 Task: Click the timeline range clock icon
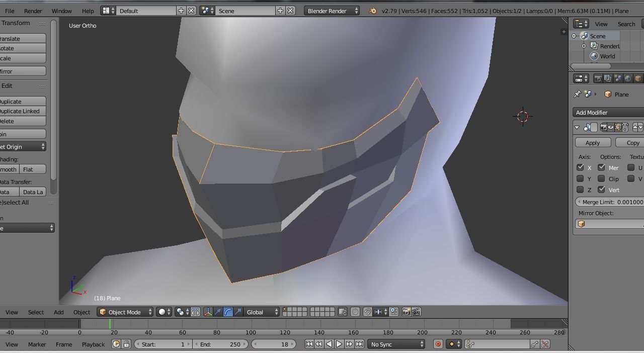click(x=116, y=344)
